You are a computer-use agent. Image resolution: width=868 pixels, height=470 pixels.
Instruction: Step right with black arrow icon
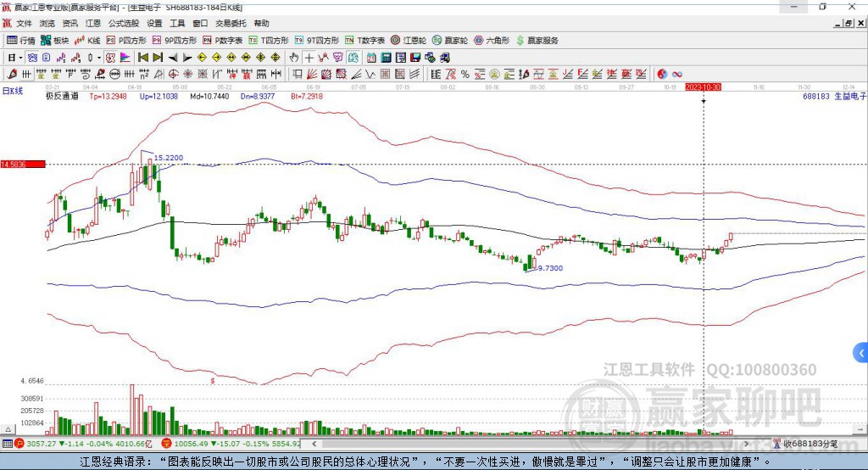coord(187,58)
